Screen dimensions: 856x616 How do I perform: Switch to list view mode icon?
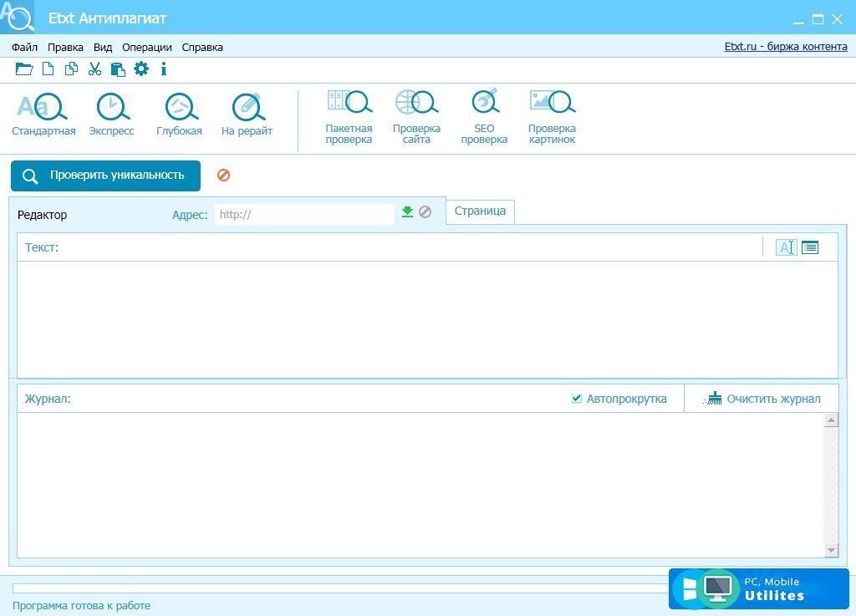click(810, 247)
